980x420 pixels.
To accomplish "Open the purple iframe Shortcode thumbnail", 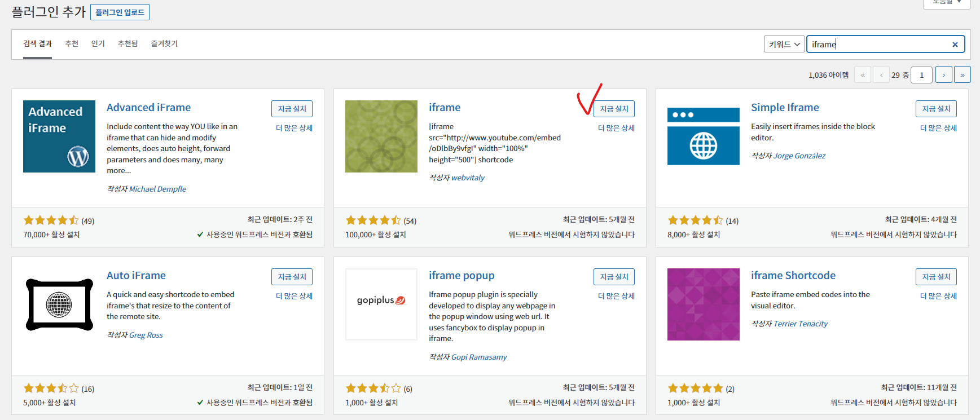I will (704, 304).
